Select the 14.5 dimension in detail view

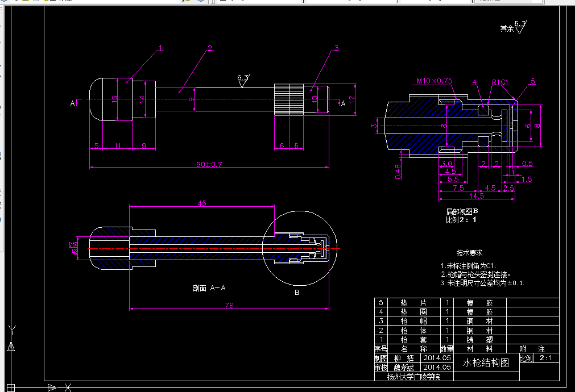coord(477,196)
